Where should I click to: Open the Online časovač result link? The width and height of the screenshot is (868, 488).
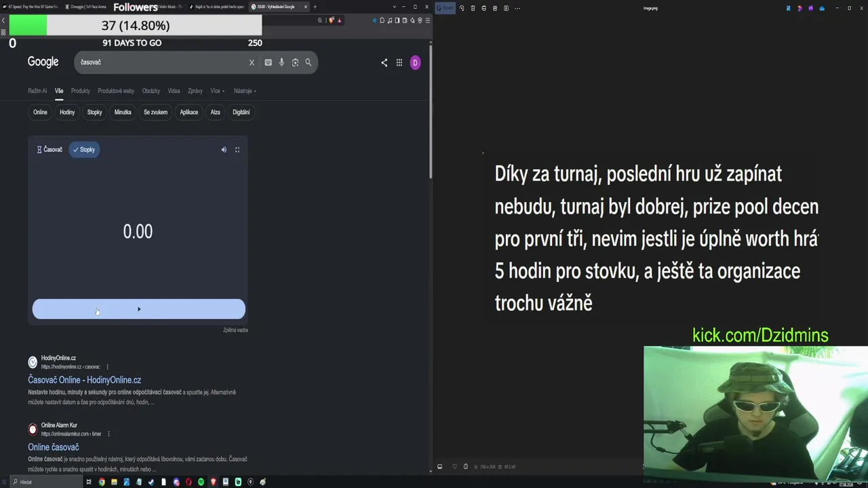pos(54,447)
